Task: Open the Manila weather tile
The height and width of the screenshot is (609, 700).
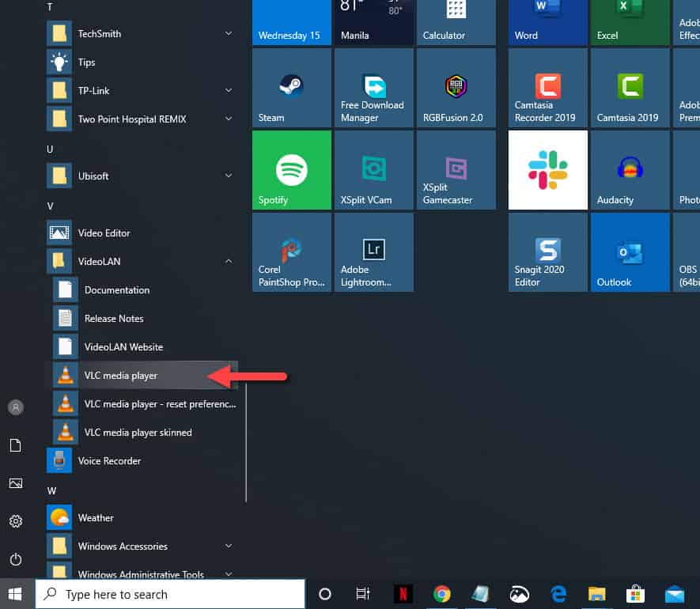Action: [x=373, y=22]
